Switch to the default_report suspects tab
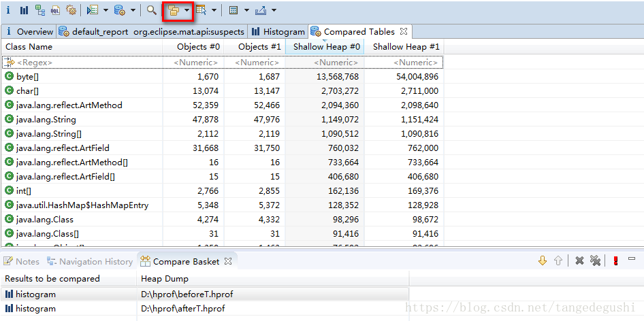This screenshot has width=644, height=321. pyautogui.click(x=152, y=31)
